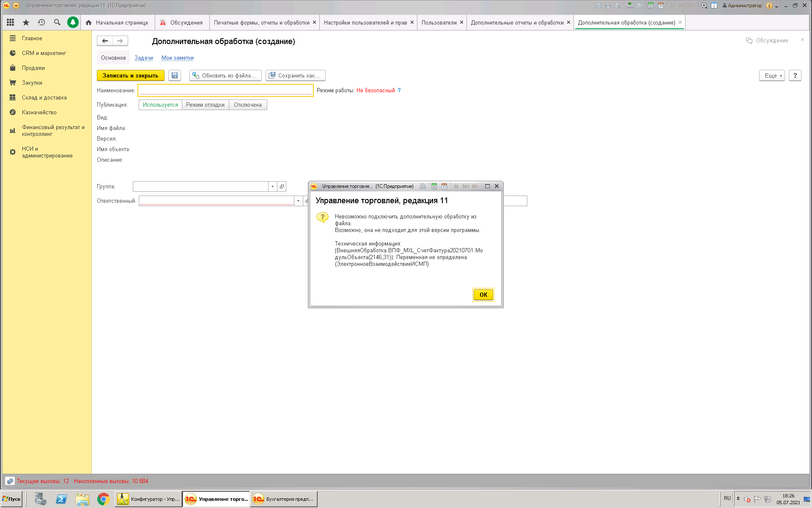The image size is (812, 508).
Task: Open PowerShell from the taskbar
Action: tap(61, 499)
